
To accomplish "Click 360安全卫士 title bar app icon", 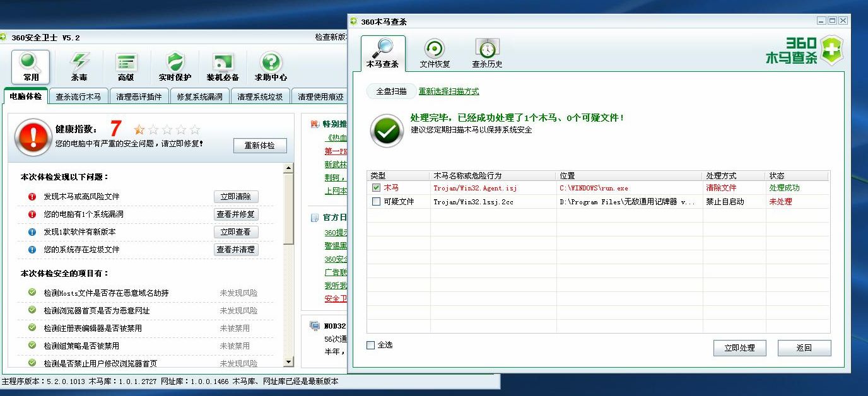I will [x=3, y=37].
